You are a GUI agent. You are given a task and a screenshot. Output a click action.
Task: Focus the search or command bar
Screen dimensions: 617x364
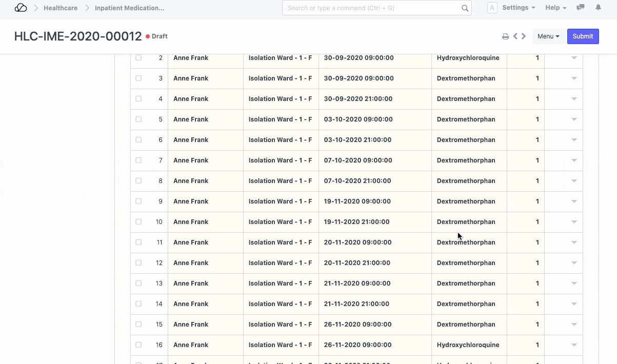point(372,8)
